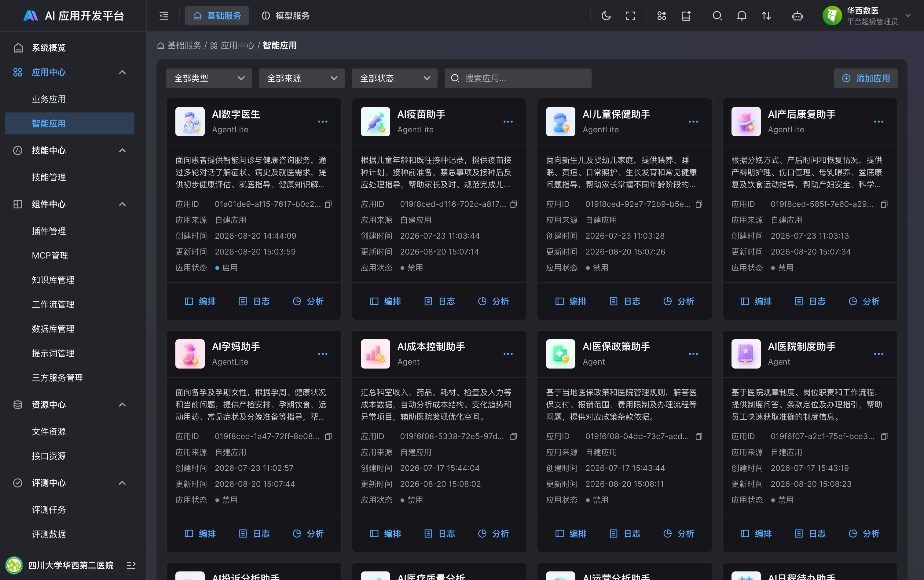
Task: Copy the AI数字医生 application ID
Action: pos(328,204)
